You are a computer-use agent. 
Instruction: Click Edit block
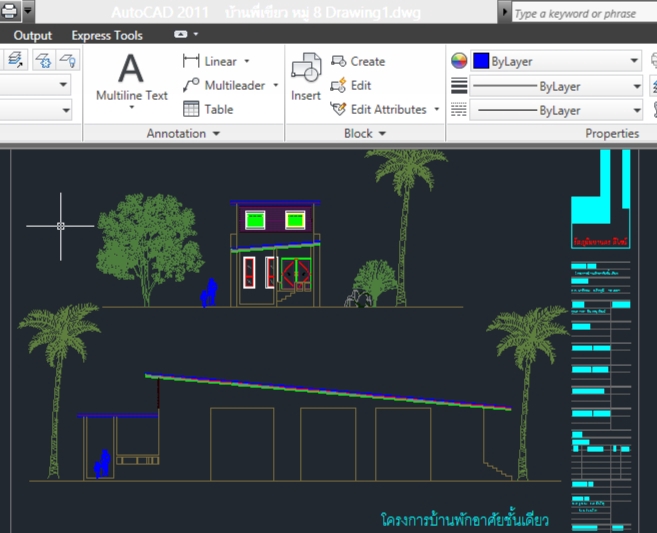pos(351,85)
